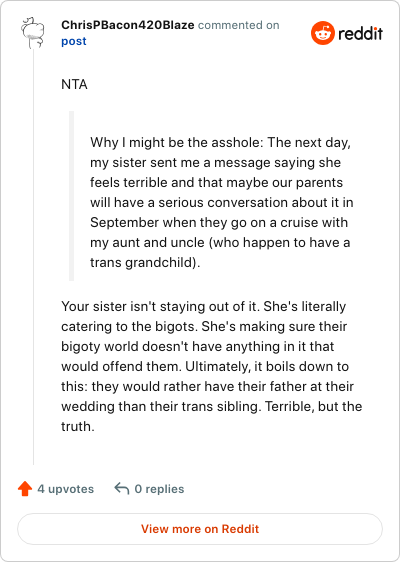Click the Reddit logo icon
Screen dimensions: 400x562
click(x=323, y=33)
